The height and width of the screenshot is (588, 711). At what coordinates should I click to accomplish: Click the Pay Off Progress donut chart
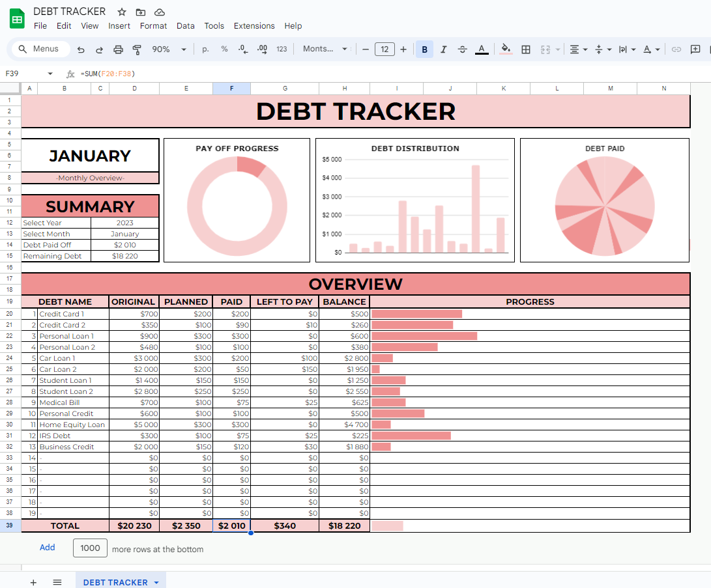[x=237, y=200]
